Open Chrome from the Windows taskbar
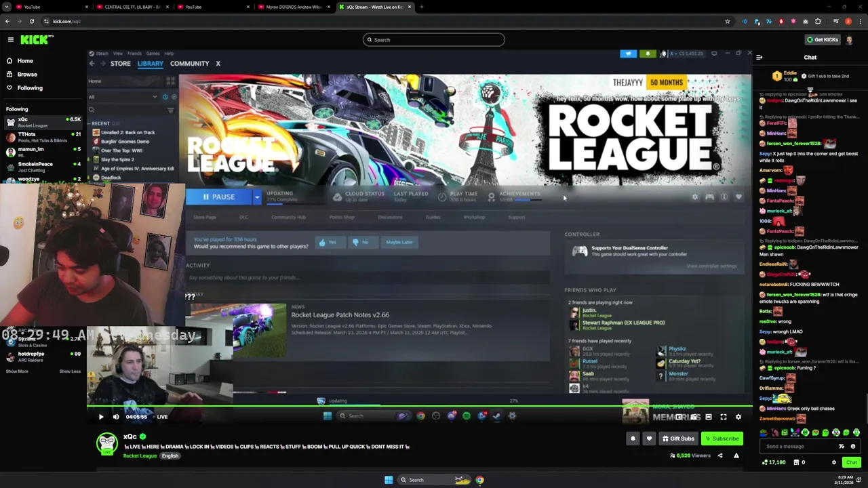Image resolution: width=868 pixels, height=488 pixels. coord(479,480)
